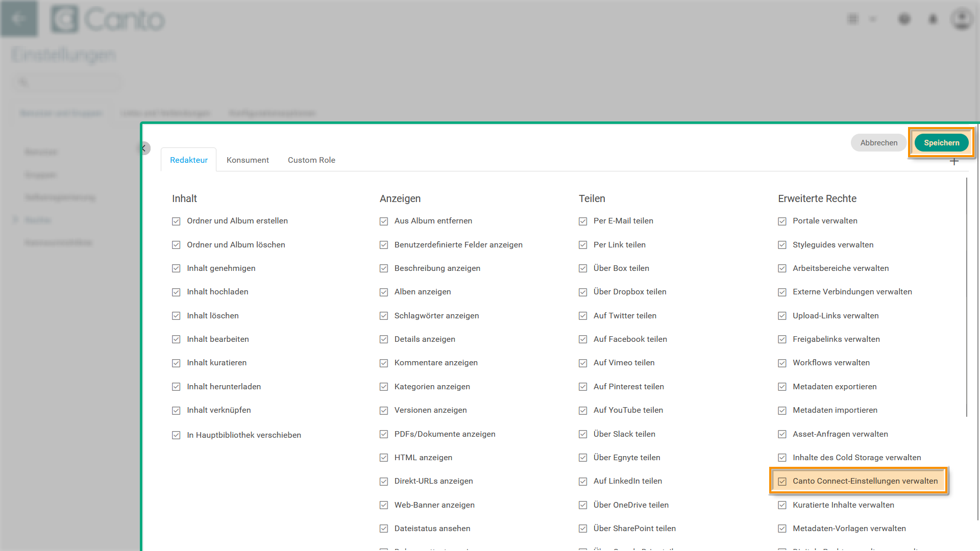Toggle Inhalt kuratieren checkbox
Screen dimensions: 980x551
[176, 363]
